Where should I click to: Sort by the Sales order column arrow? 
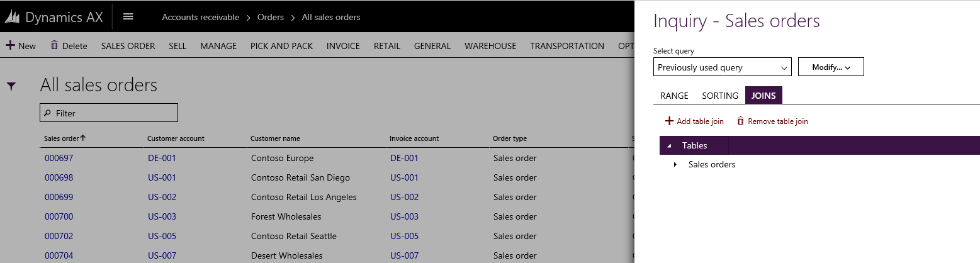tap(82, 138)
